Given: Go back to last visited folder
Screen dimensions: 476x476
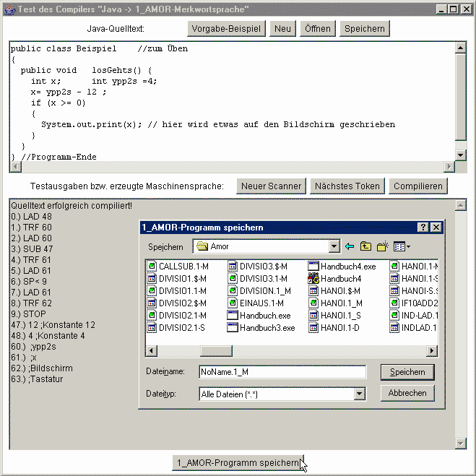Looking at the screenshot, I should (x=350, y=246).
